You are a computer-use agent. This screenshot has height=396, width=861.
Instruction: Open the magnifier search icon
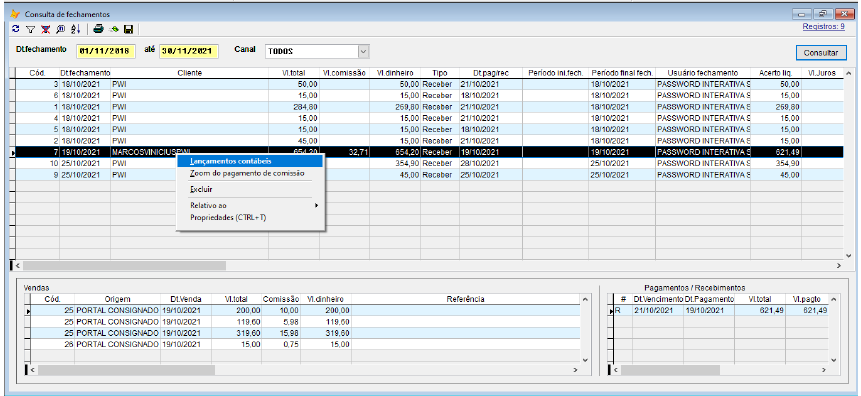tap(61, 29)
